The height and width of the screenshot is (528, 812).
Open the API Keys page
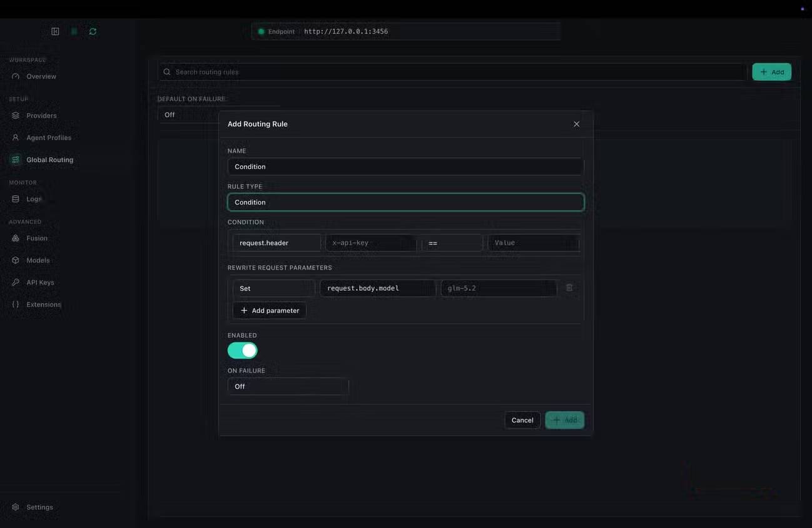(40, 282)
